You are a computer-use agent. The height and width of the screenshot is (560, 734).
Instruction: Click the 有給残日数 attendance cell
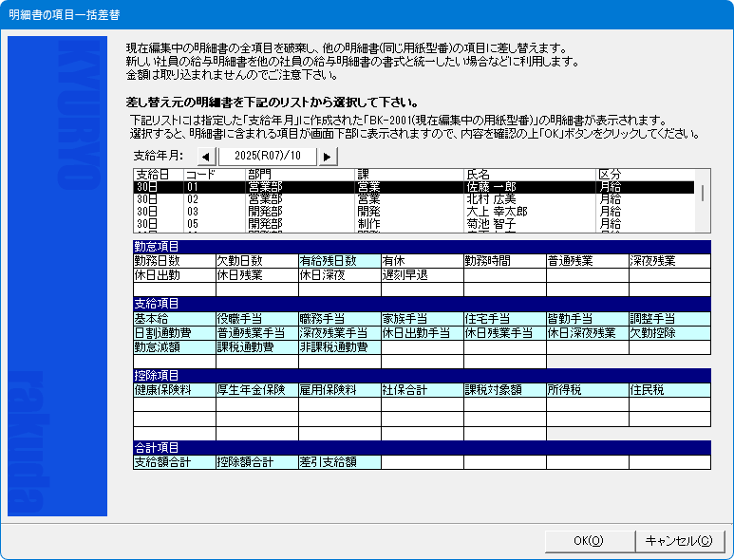[339, 260]
